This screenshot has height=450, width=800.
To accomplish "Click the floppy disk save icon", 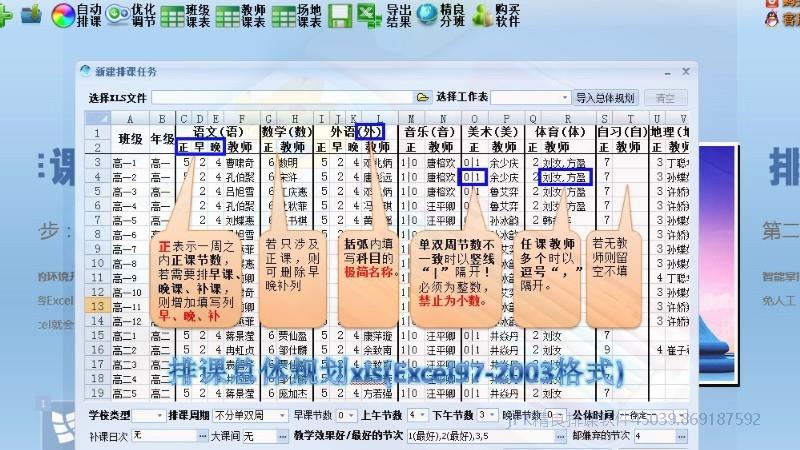I will pos(339,15).
